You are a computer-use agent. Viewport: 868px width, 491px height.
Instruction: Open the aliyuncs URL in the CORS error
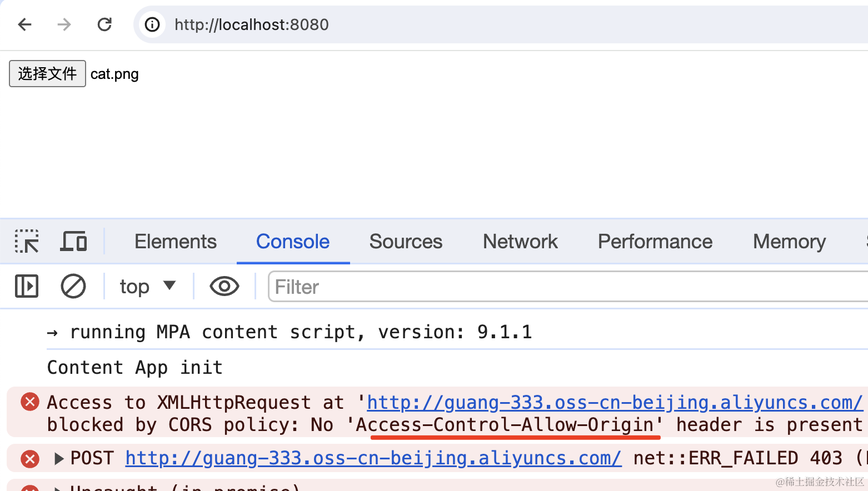pos(615,403)
